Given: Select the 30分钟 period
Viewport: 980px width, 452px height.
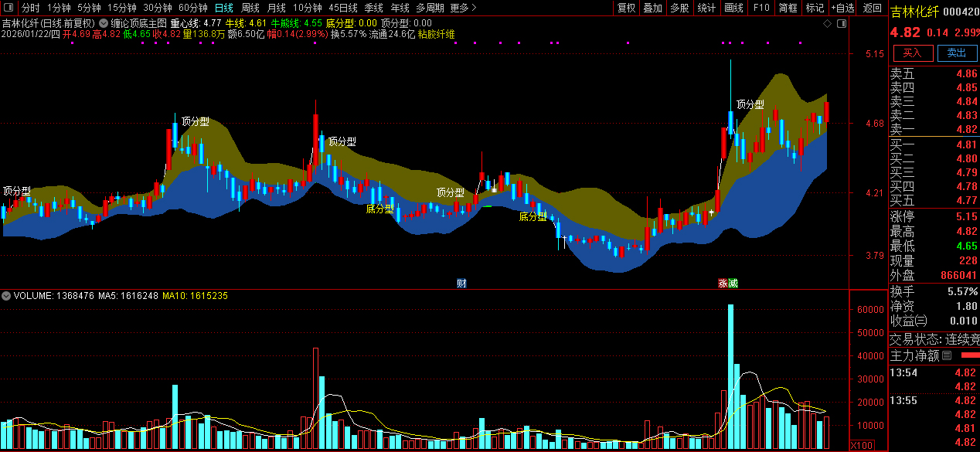Looking at the screenshot, I should pyautogui.click(x=158, y=8).
